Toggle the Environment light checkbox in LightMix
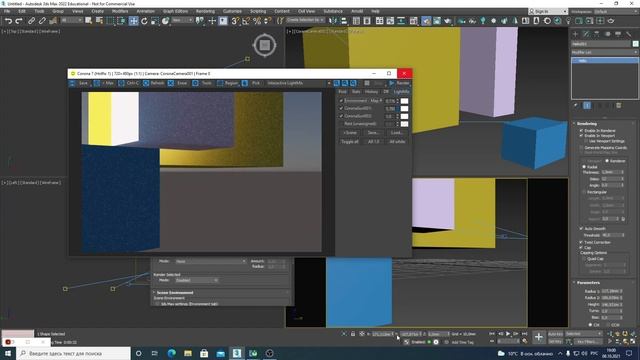 click(x=341, y=100)
